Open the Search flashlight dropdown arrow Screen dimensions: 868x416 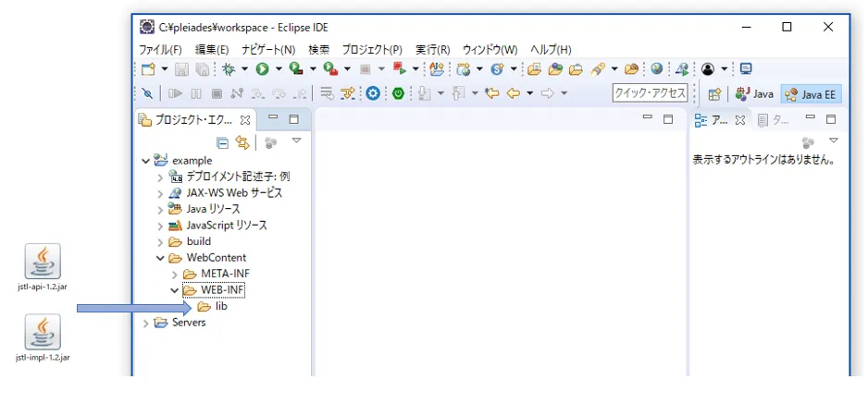tap(614, 69)
